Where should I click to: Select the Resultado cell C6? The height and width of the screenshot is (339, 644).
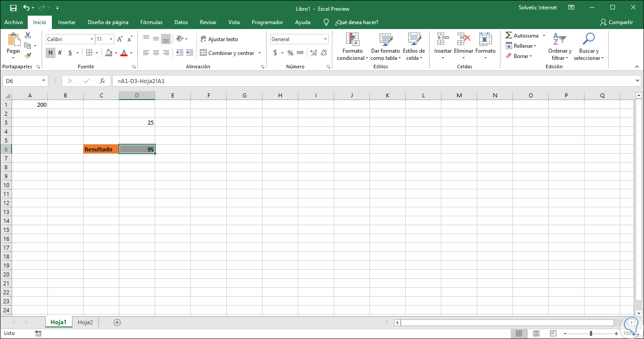pyautogui.click(x=101, y=149)
